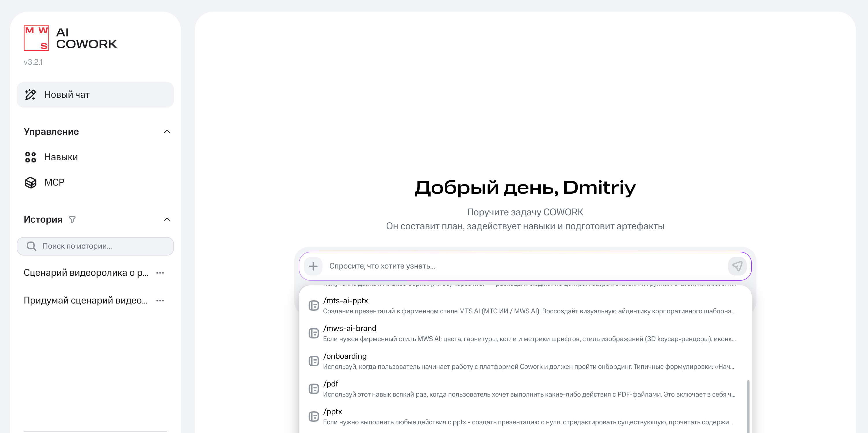This screenshot has width=868, height=433.
Task: Click the skill icon beside /mws-ai-brand
Action: click(314, 333)
